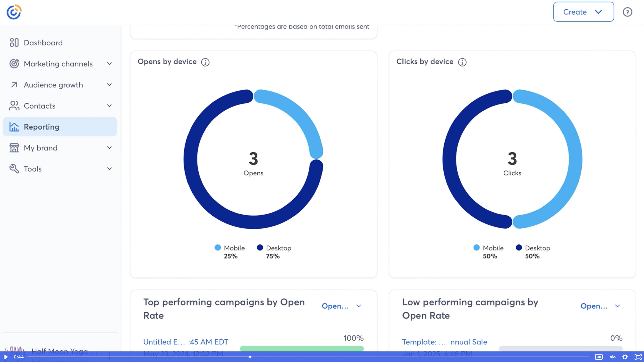Show info for Clicks by device
Image resolution: width=644 pixels, height=362 pixels.
point(462,62)
